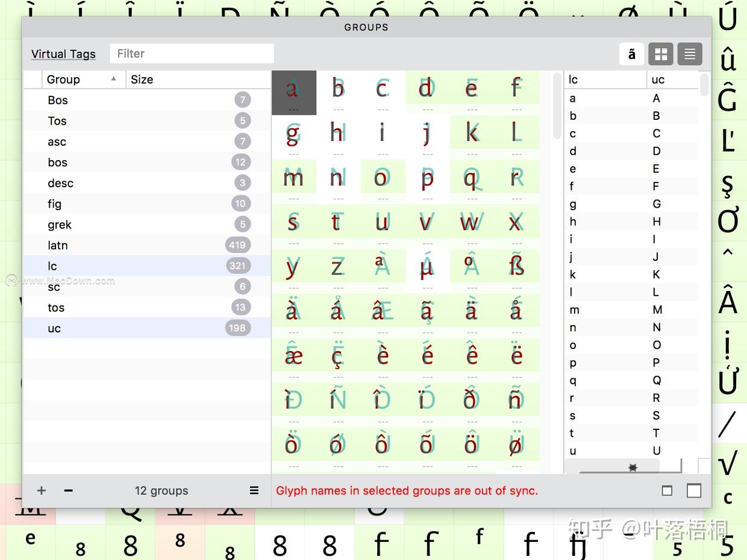Screen dimensions: 747x560
Task: Sort by the Size column header
Action: click(x=198, y=79)
